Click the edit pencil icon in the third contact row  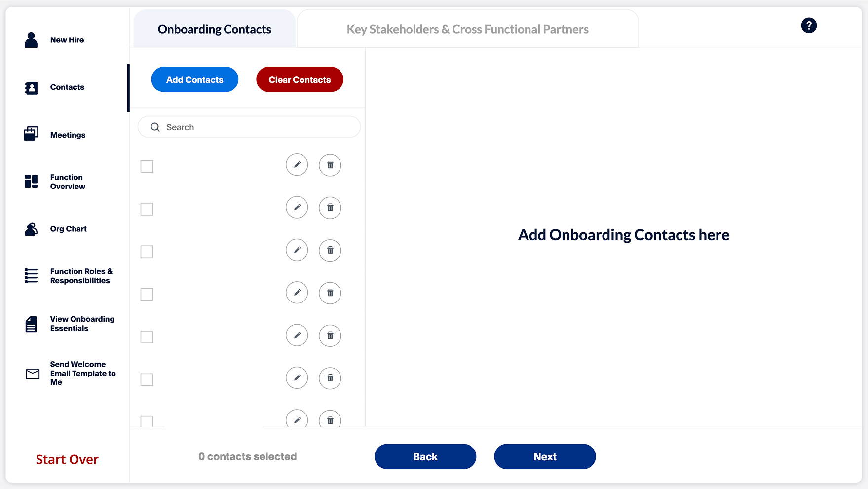[x=297, y=250]
